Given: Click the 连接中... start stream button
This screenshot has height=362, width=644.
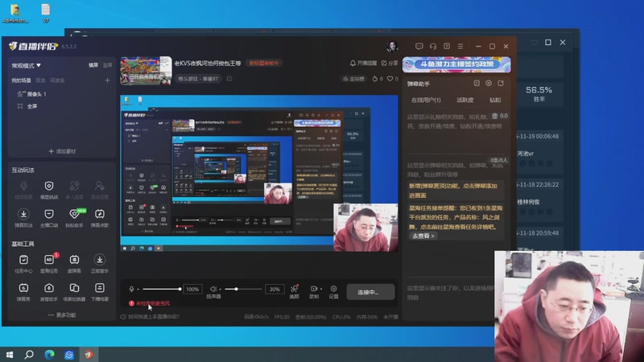Looking at the screenshot, I should pyautogui.click(x=370, y=292).
